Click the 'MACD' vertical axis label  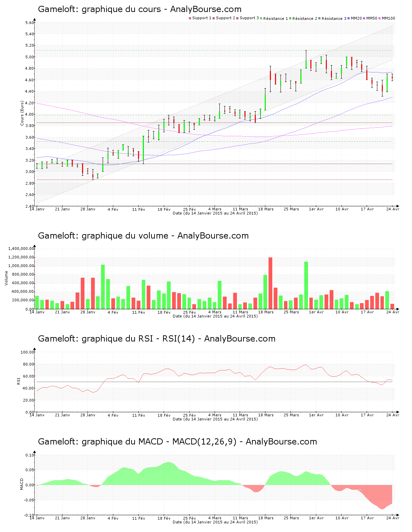point(22,484)
